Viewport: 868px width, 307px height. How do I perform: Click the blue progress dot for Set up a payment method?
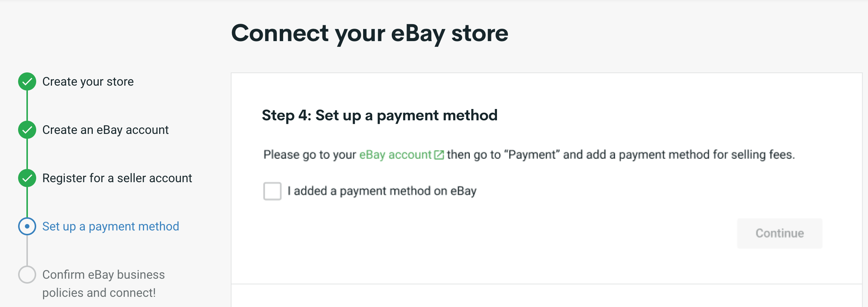click(x=26, y=227)
